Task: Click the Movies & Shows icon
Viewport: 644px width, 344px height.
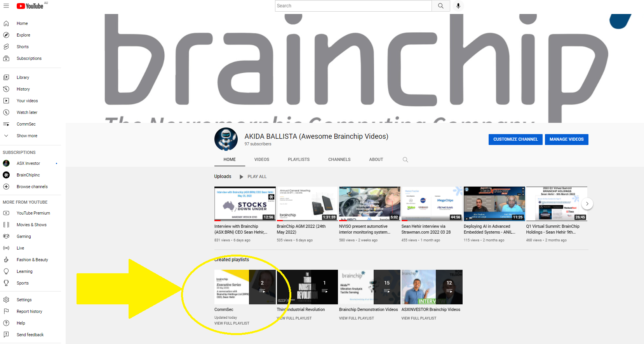Action: (6, 225)
